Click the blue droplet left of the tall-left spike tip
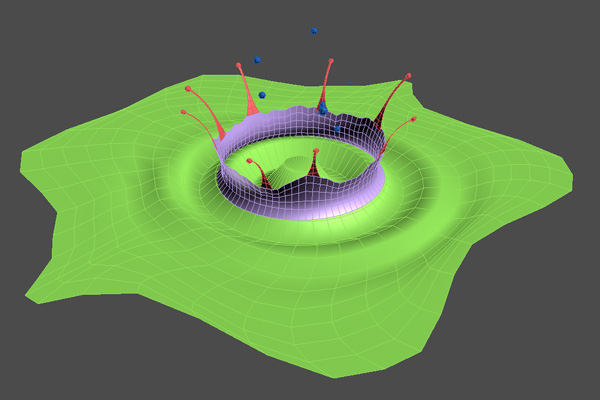This screenshot has height=400, width=600. click(x=258, y=60)
